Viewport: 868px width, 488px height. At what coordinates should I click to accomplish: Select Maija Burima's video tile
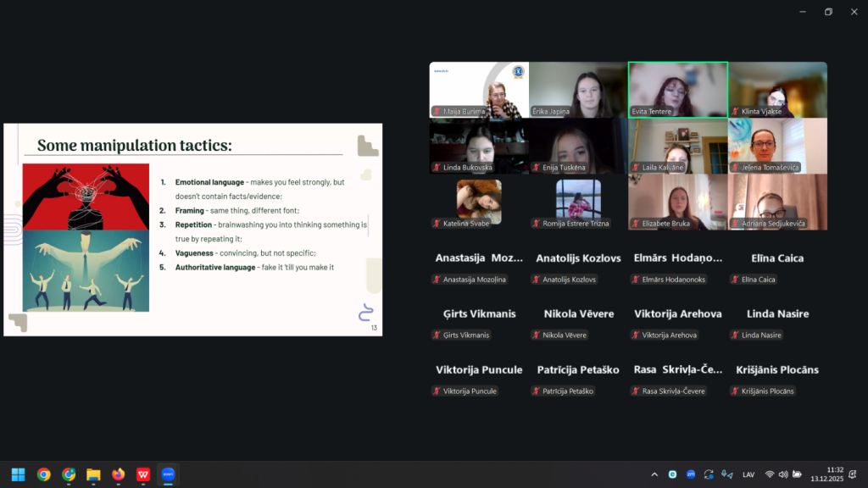point(479,90)
